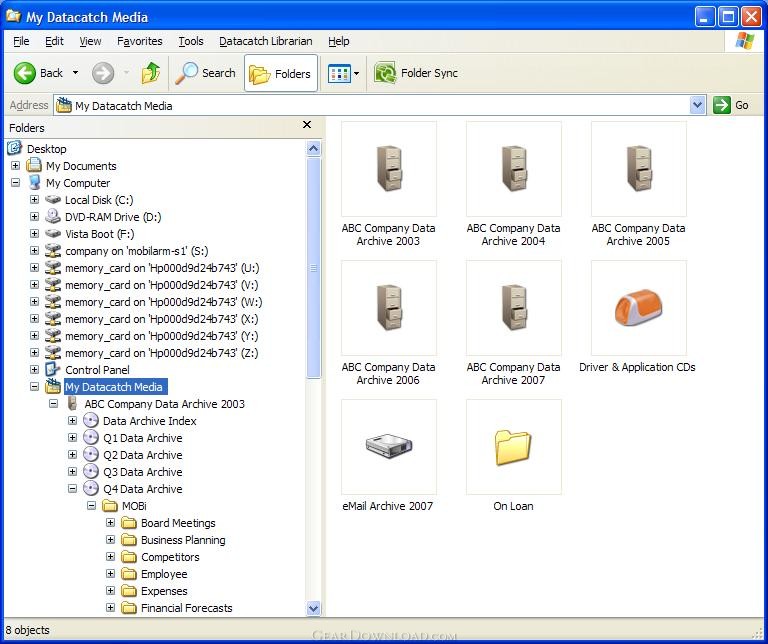Select ABC Company Data Archive 2004 cabinet icon
Viewport: 768px width, 644px height.
click(514, 169)
